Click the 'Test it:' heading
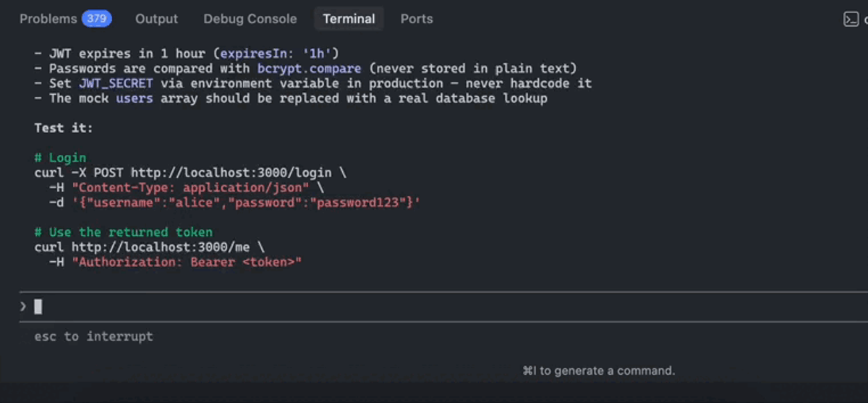The width and height of the screenshot is (868, 403). [64, 128]
